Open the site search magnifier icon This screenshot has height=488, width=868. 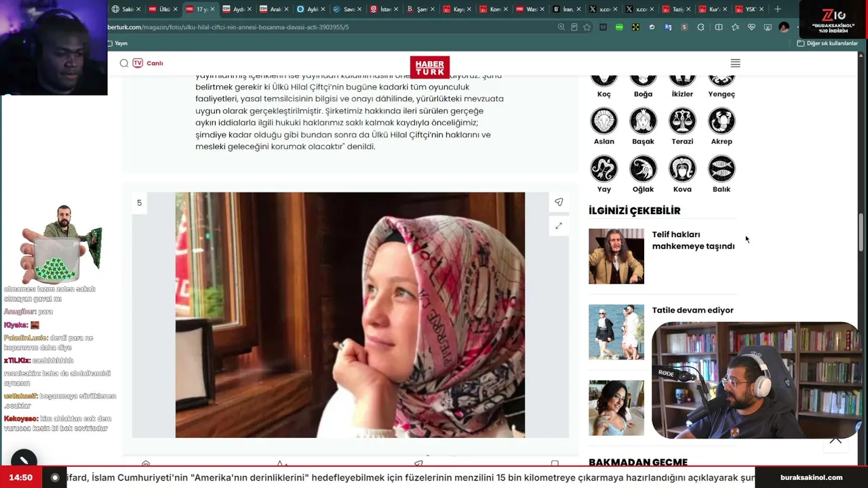point(124,63)
